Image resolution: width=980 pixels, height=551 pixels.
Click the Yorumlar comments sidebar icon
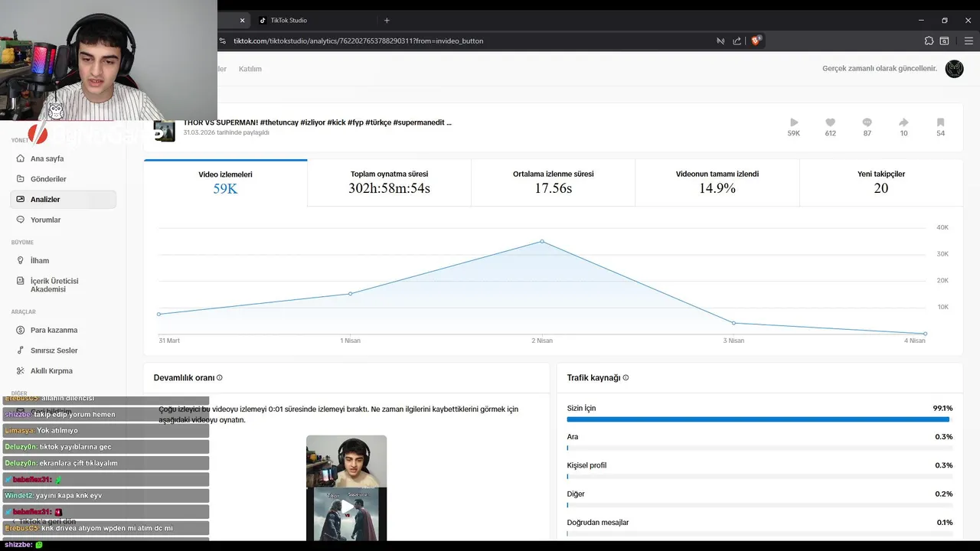click(x=21, y=220)
